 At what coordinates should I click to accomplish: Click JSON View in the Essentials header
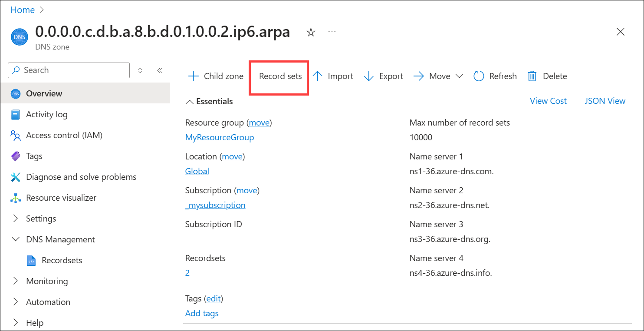(605, 100)
